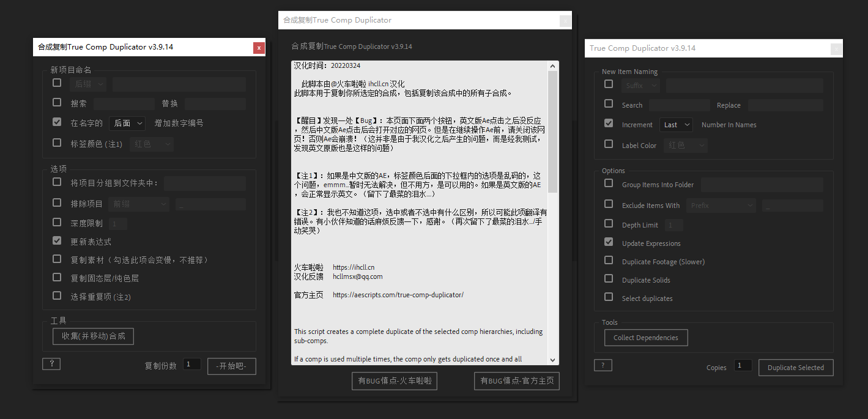Check the Select duplicates checkbox

tap(609, 297)
